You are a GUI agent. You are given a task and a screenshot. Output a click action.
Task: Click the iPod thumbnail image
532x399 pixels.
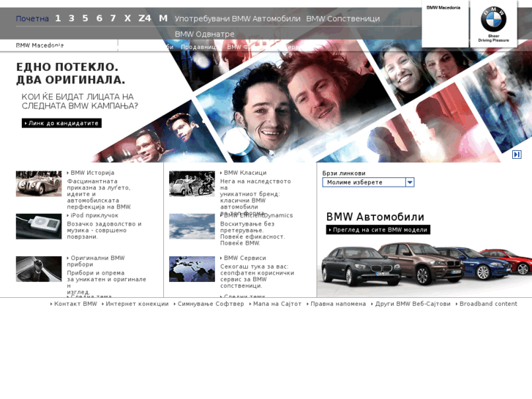pyautogui.click(x=39, y=226)
